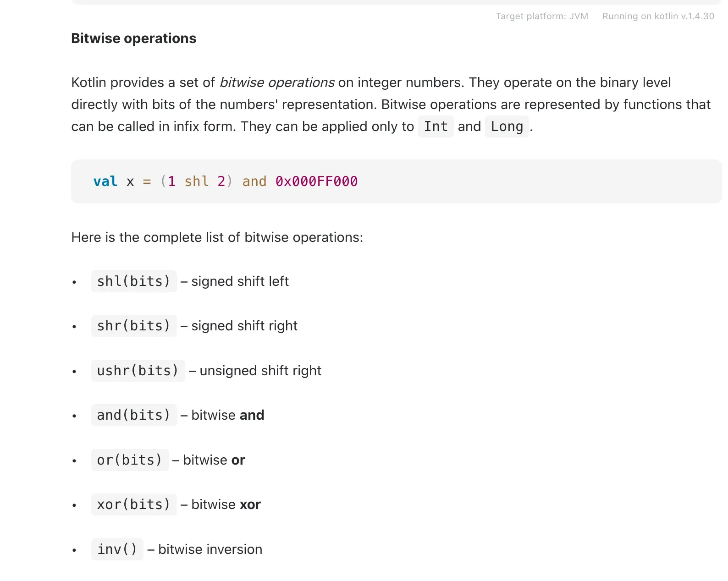The image size is (728, 581).
Task: Click the "Target platform: JVM" label
Action: pyautogui.click(x=542, y=16)
